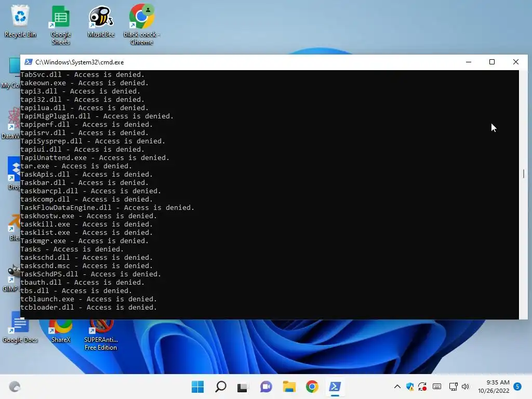Select the PowerShell terminal taskbar icon
532x399 pixels.
tap(335, 387)
